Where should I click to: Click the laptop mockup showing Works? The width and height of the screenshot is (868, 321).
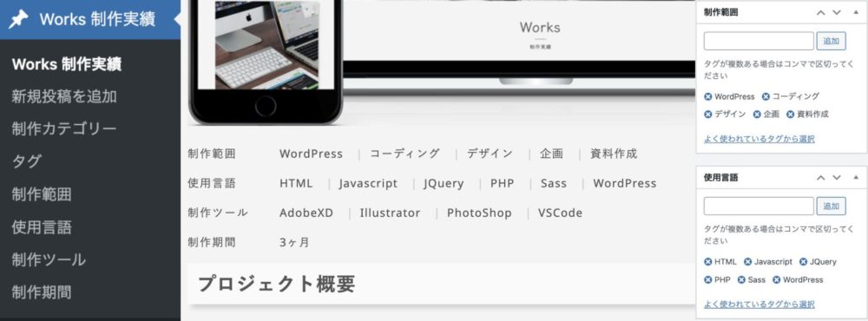point(519,47)
